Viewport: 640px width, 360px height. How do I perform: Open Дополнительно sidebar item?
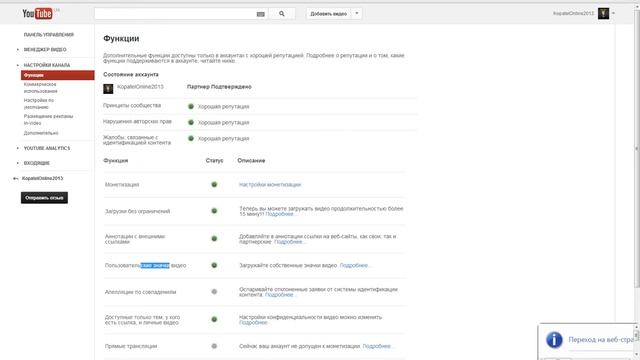coord(41,133)
